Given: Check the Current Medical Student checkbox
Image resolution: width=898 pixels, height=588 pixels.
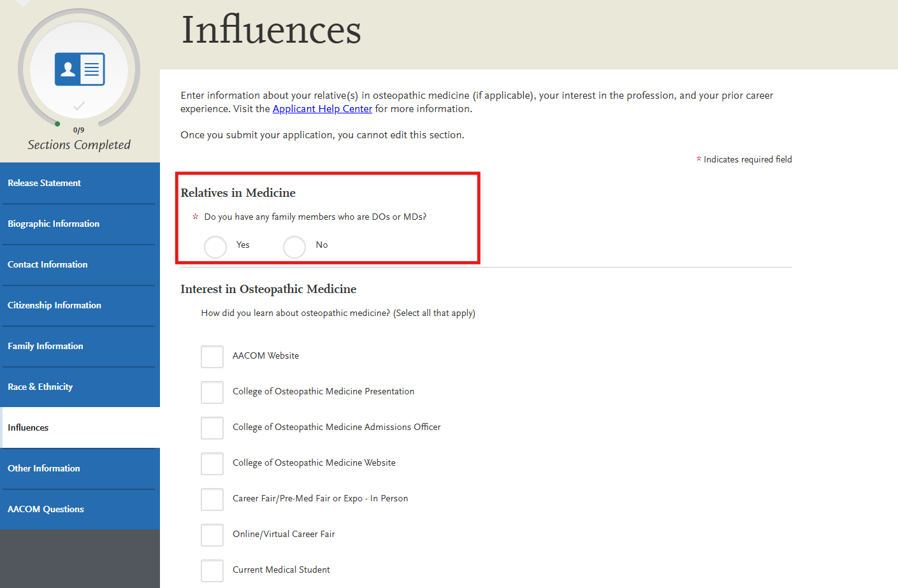Looking at the screenshot, I should click(212, 571).
